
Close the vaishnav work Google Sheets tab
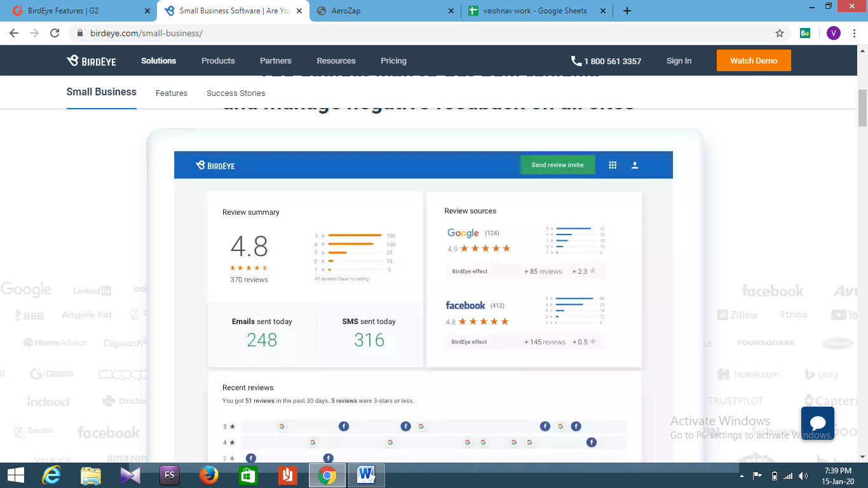tap(603, 11)
